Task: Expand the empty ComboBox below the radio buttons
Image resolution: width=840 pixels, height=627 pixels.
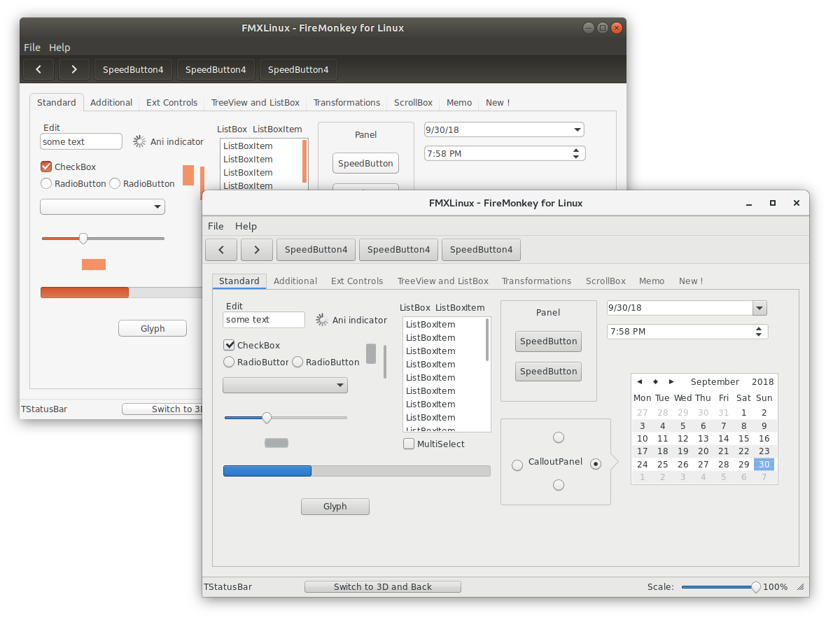Action: [x=341, y=385]
